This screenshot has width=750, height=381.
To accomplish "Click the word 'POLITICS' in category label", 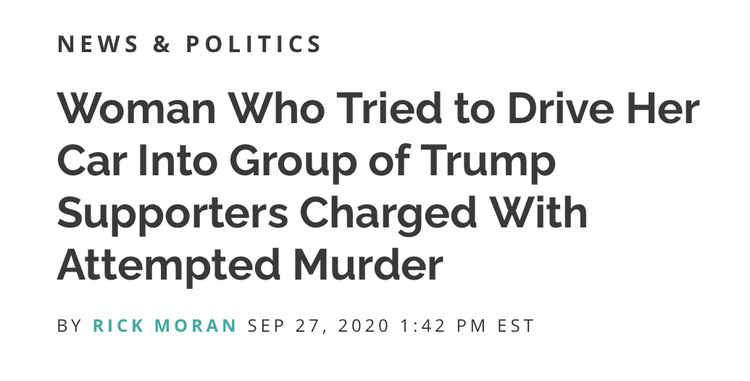I will pos(254,44).
